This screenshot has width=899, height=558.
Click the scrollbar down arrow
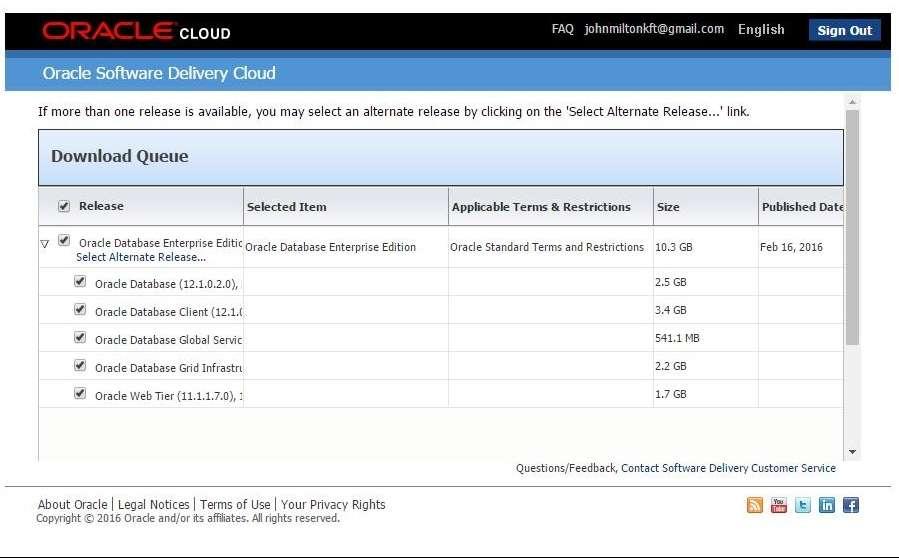(x=852, y=452)
